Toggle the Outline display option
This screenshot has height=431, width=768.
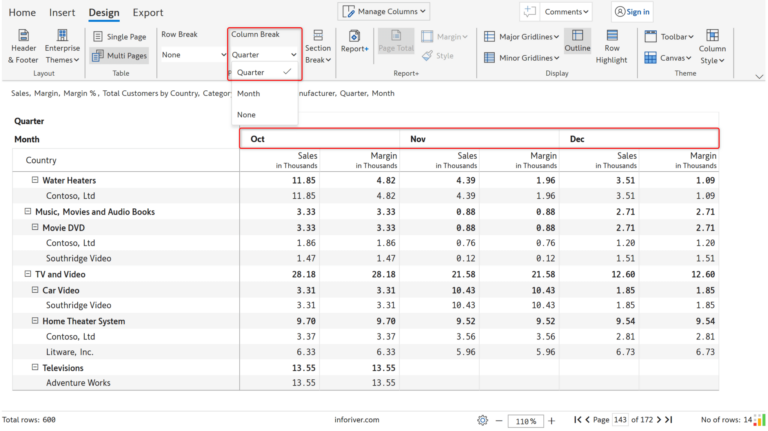[577, 41]
